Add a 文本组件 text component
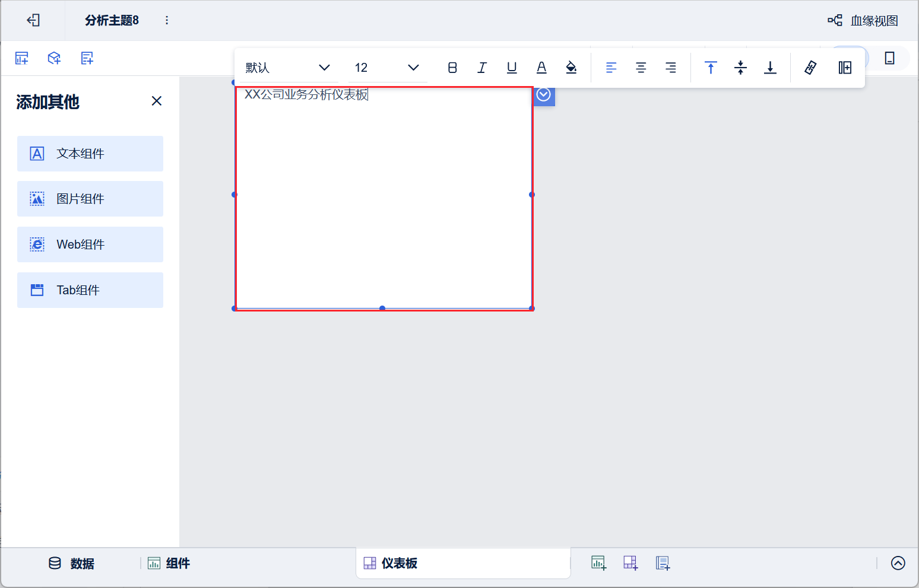The width and height of the screenshot is (919, 588). (x=90, y=154)
